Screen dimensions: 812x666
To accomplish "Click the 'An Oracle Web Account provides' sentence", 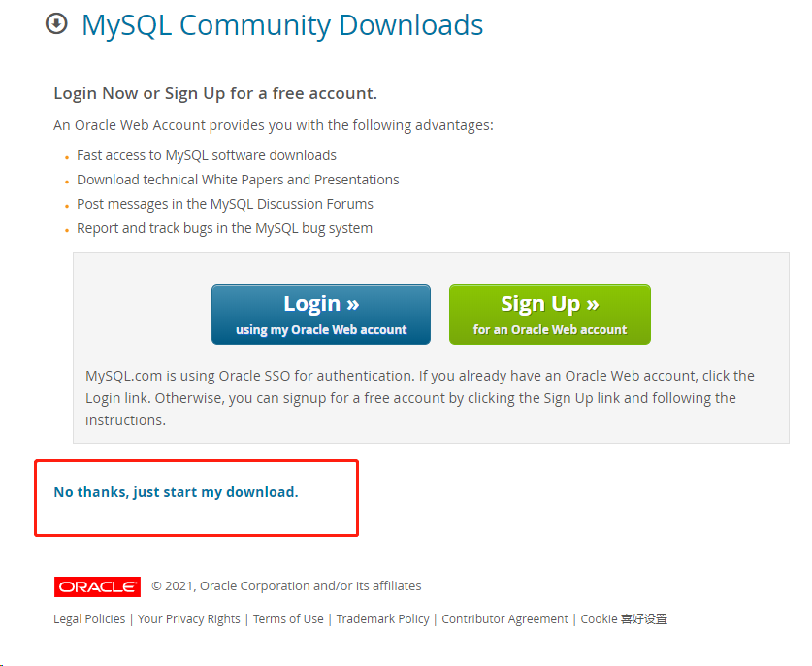I will pyautogui.click(x=274, y=125).
